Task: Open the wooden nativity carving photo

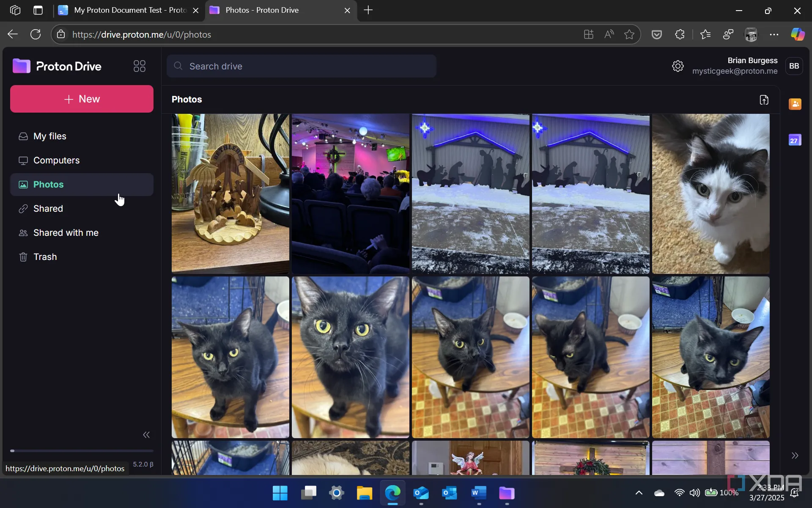Action: tap(230, 193)
